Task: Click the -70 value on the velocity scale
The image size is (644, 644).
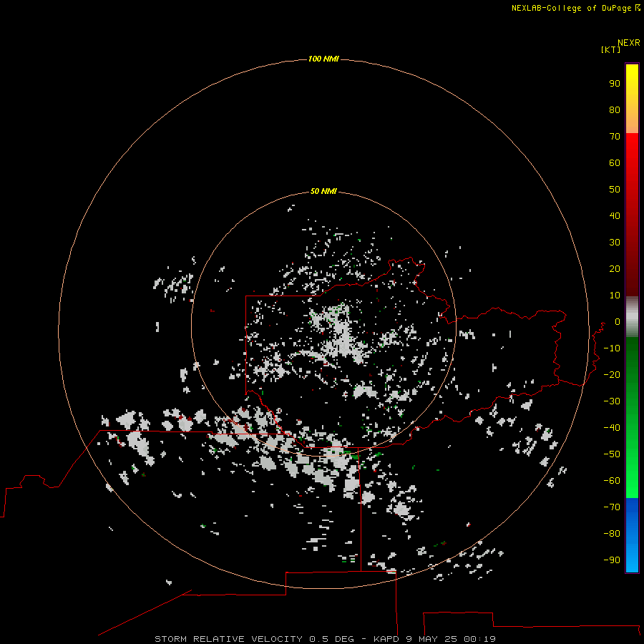Action: [x=612, y=507]
